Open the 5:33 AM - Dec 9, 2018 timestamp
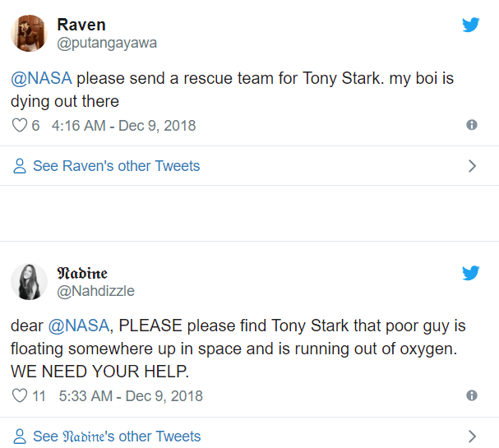The width and height of the screenshot is (499, 448). click(x=131, y=396)
